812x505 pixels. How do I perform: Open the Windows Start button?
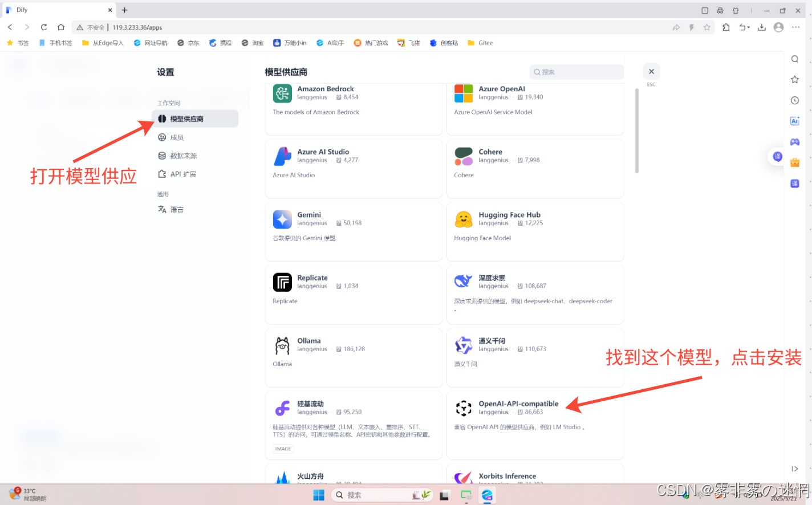tap(319, 495)
